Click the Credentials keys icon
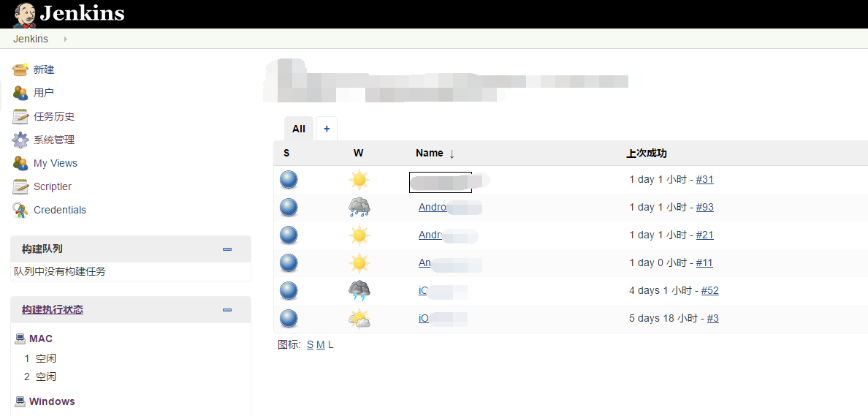The height and width of the screenshot is (416, 868). point(20,210)
